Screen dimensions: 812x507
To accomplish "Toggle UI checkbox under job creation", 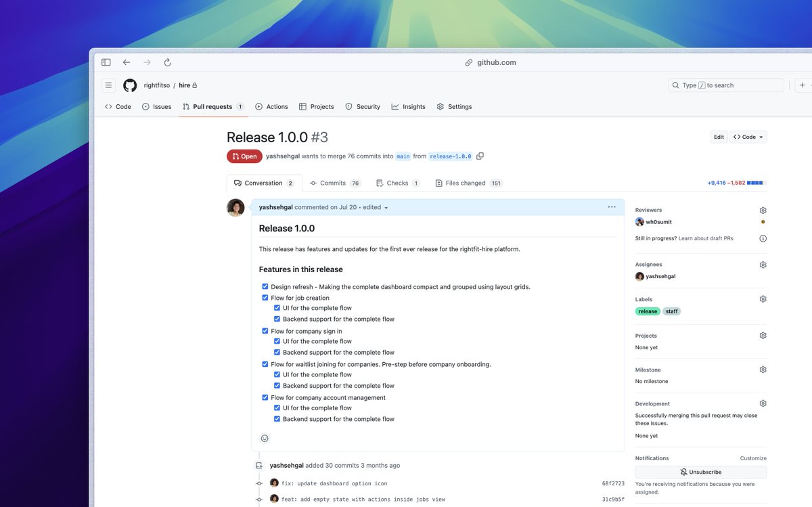I will (277, 308).
